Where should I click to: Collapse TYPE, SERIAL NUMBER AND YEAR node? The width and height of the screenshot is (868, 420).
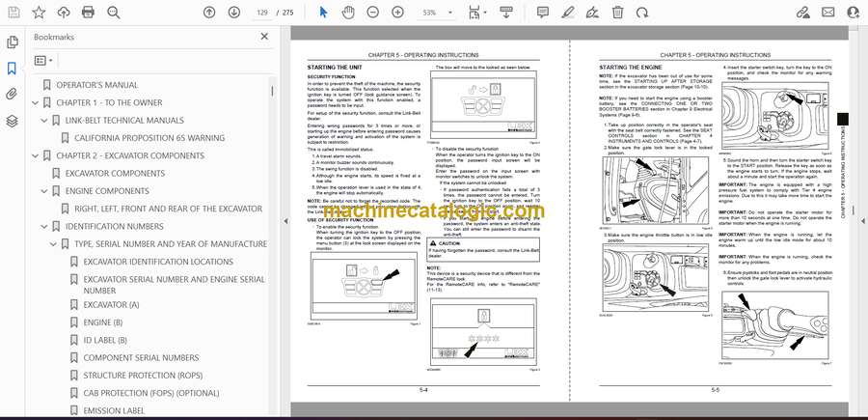coord(53,244)
